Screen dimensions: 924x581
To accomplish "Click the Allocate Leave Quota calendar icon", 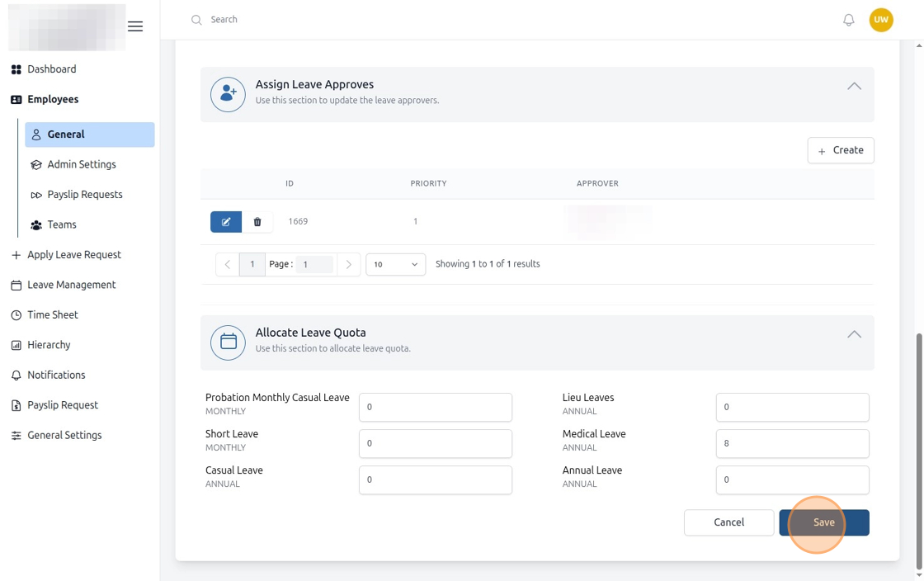I will 228,342.
